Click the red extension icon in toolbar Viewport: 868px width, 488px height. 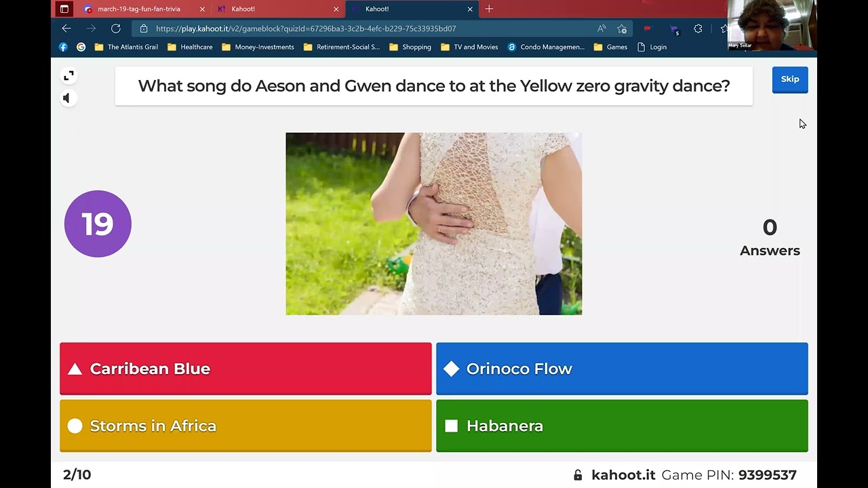coord(647,28)
